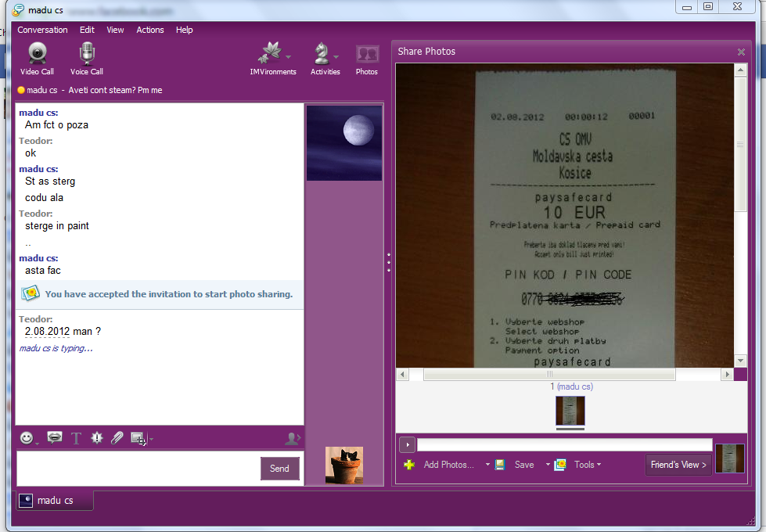This screenshot has width=766, height=532.
Task: Expand the Activities dropdown arrow
Action: click(336, 57)
